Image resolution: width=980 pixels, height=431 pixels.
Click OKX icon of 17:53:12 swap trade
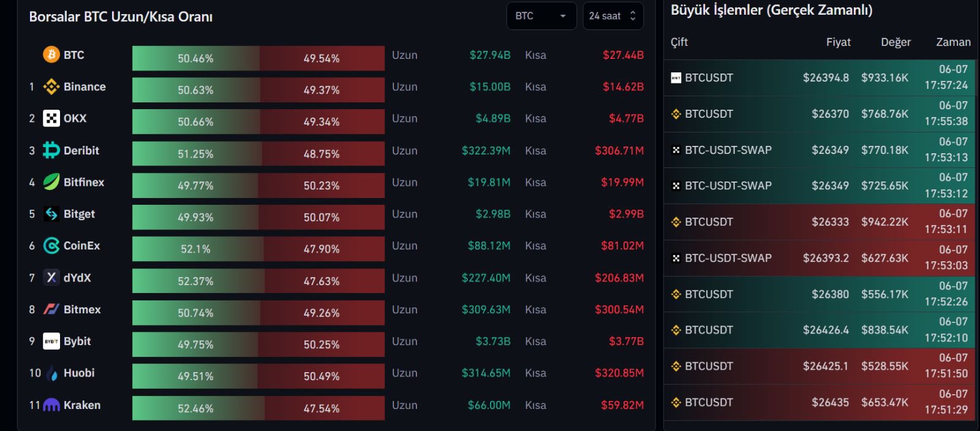(x=676, y=186)
